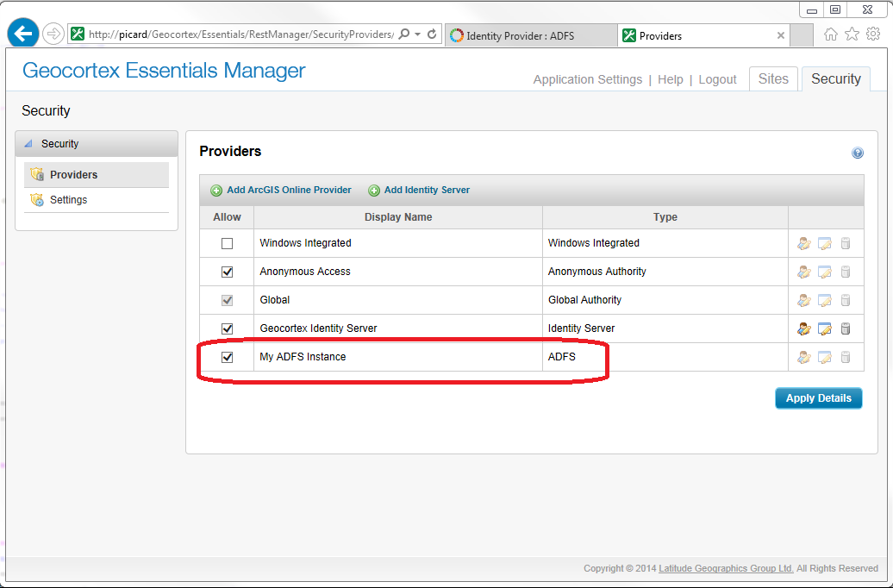Screen dimensions: 893x588
Task: Open the Providers help icon
Action: tap(857, 153)
